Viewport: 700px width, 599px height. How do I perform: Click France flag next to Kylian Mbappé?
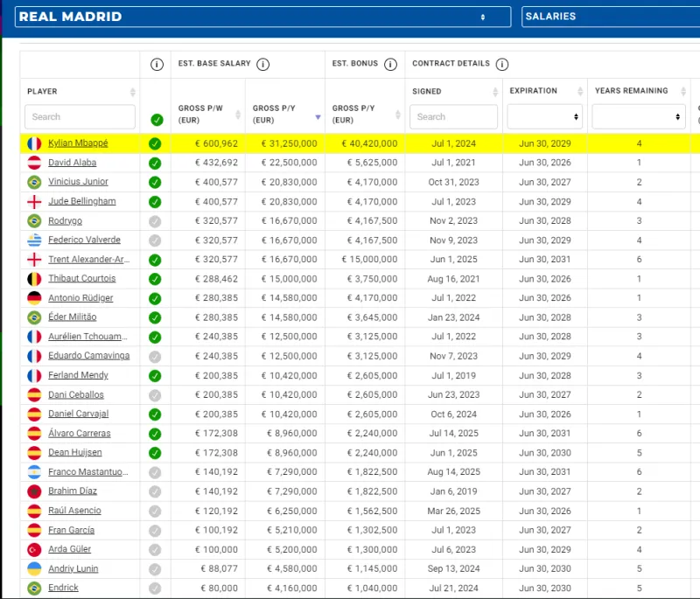[34, 143]
